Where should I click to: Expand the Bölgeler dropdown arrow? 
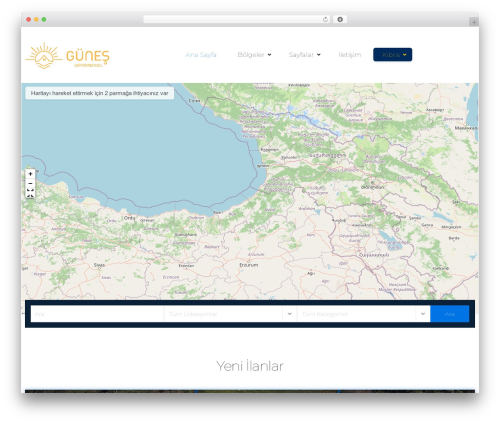269,55
